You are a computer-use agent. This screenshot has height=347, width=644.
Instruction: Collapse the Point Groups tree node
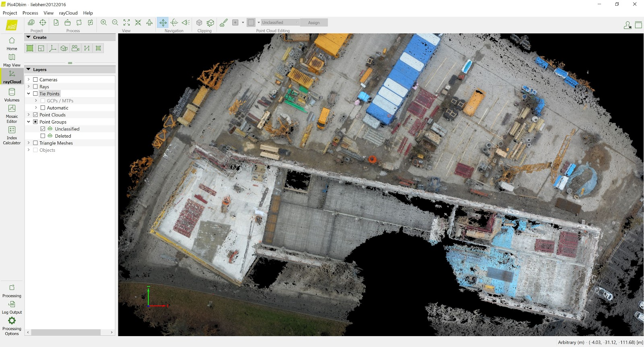(x=29, y=122)
